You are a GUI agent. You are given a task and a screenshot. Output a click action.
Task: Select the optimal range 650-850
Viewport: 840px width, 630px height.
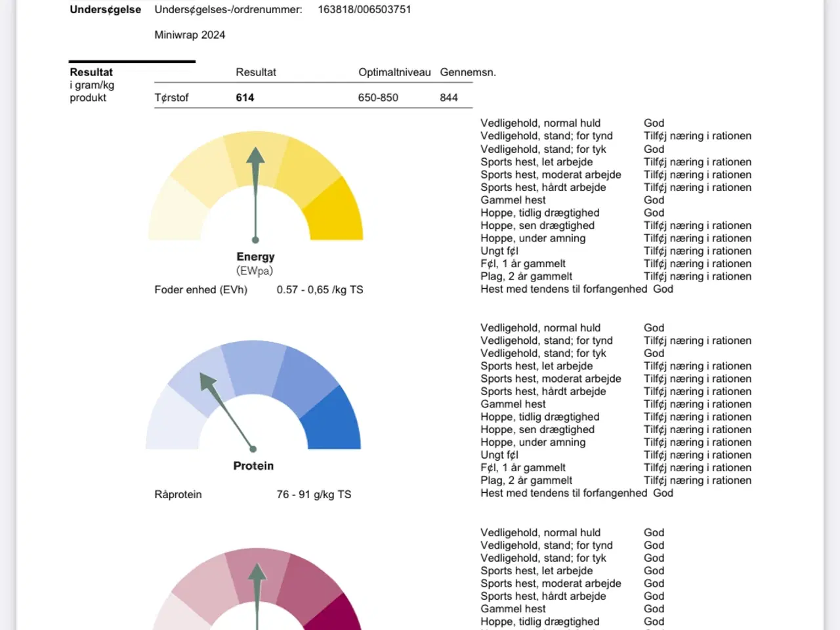point(378,98)
